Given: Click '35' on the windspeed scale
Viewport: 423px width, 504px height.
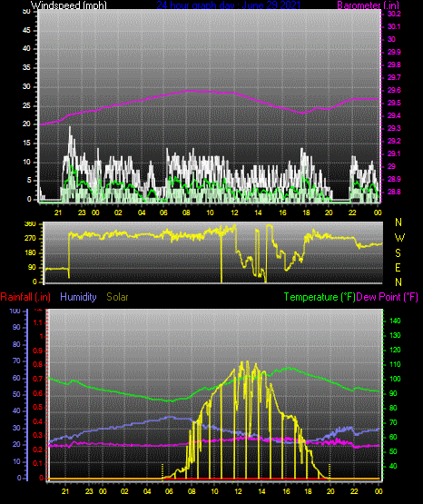Looking at the screenshot, I should coord(26,68).
